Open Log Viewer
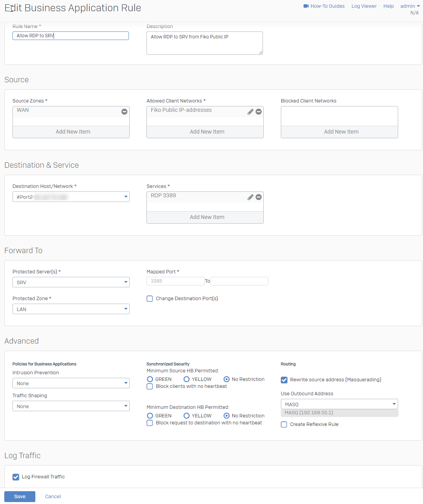Viewport: 423px width, 504px height. click(364, 6)
